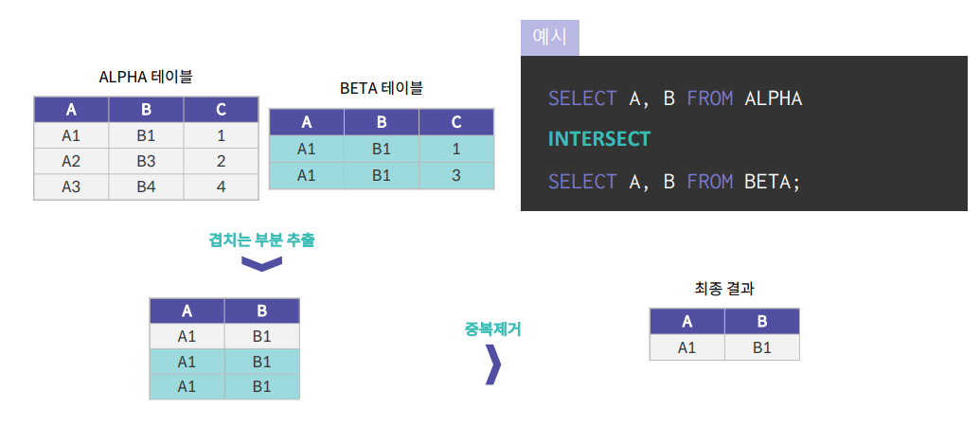
Task: Click cell A3 in ALPHA table
Action: click(71, 187)
